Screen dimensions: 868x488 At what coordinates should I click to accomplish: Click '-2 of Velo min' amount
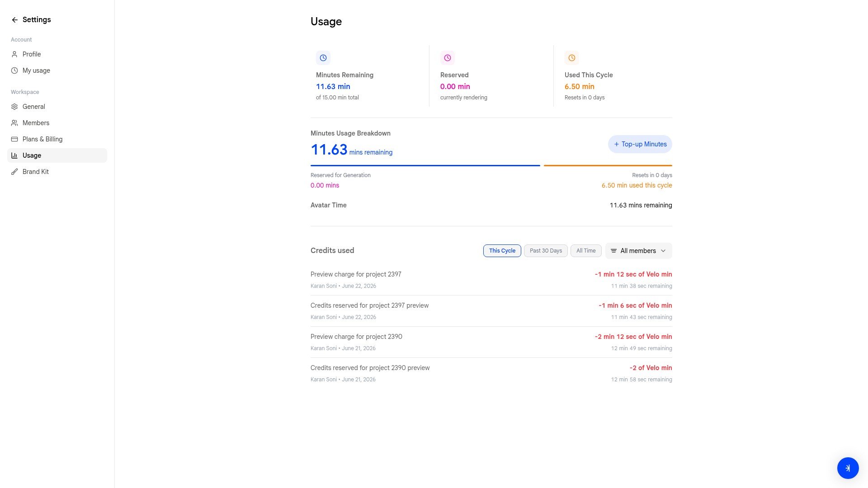tap(651, 368)
